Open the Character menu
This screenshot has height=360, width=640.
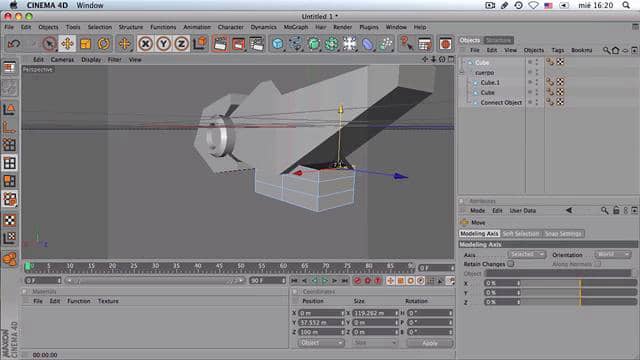click(x=231, y=27)
